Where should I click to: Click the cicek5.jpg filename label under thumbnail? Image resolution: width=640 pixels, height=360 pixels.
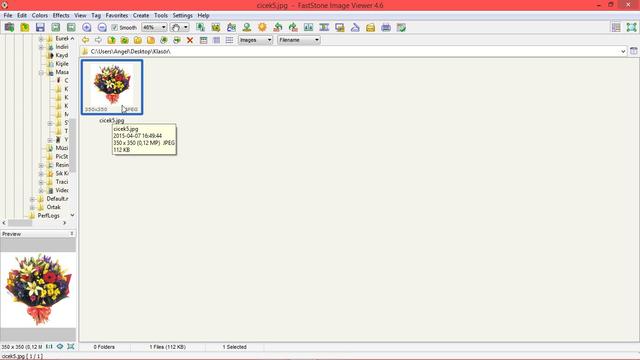tap(111, 120)
